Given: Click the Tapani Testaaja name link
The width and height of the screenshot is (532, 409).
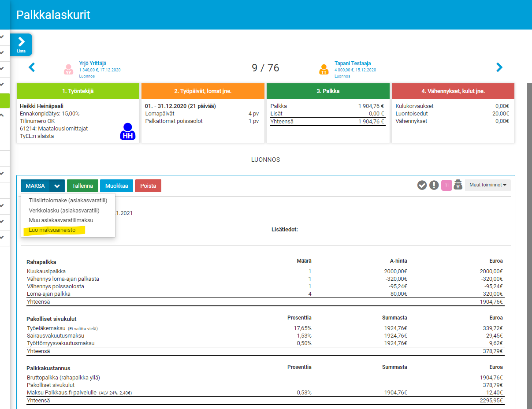Looking at the screenshot, I should [x=352, y=63].
